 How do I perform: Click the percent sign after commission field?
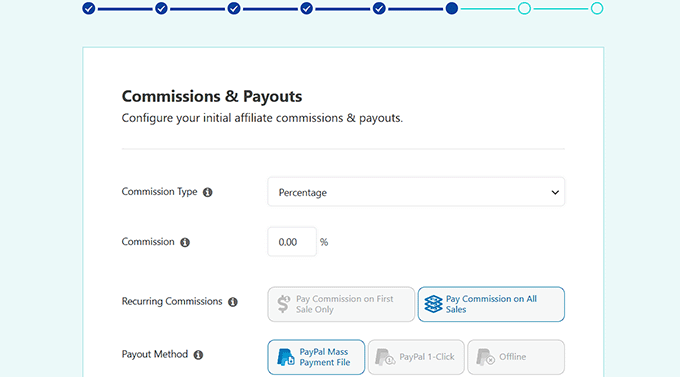click(324, 242)
